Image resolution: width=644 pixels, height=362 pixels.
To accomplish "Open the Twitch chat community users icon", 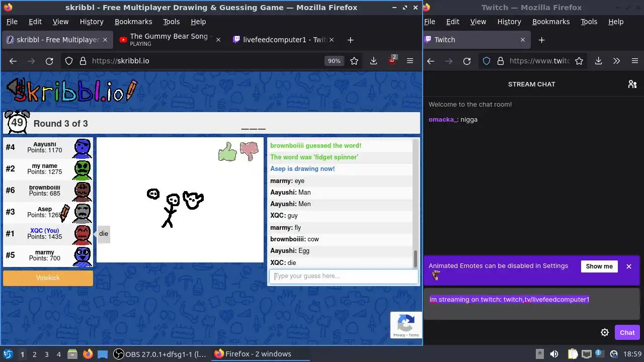I will click(632, 84).
